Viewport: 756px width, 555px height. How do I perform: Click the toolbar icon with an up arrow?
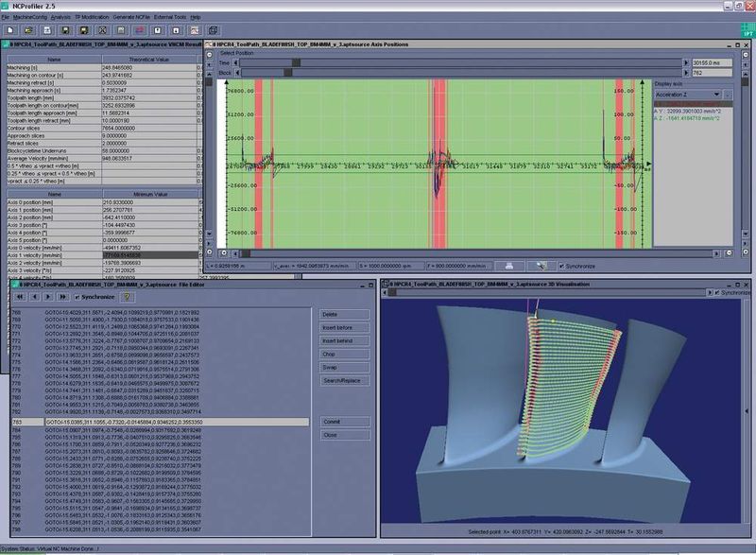(158, 30)
